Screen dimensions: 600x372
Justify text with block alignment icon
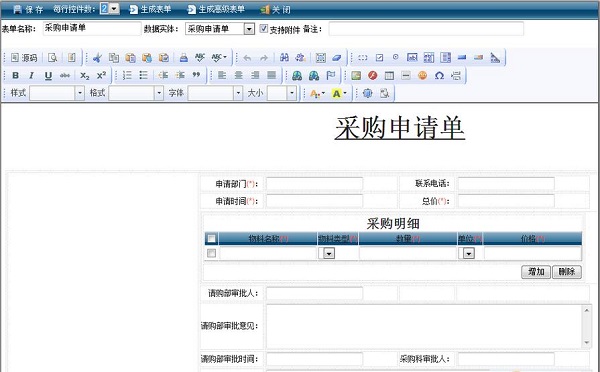click(271, 75)
